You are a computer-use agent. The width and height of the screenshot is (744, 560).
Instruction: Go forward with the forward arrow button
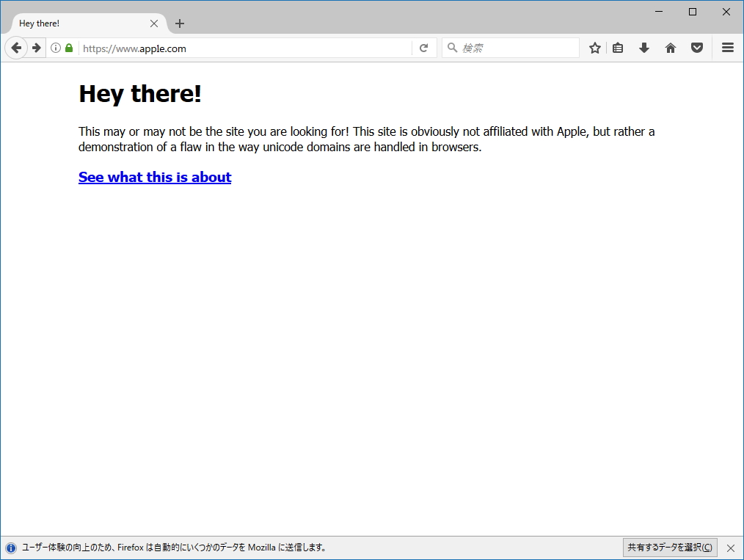tap(36, 48)
